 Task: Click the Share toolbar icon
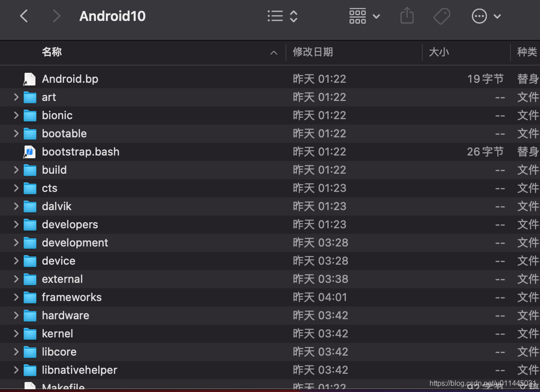407,16
